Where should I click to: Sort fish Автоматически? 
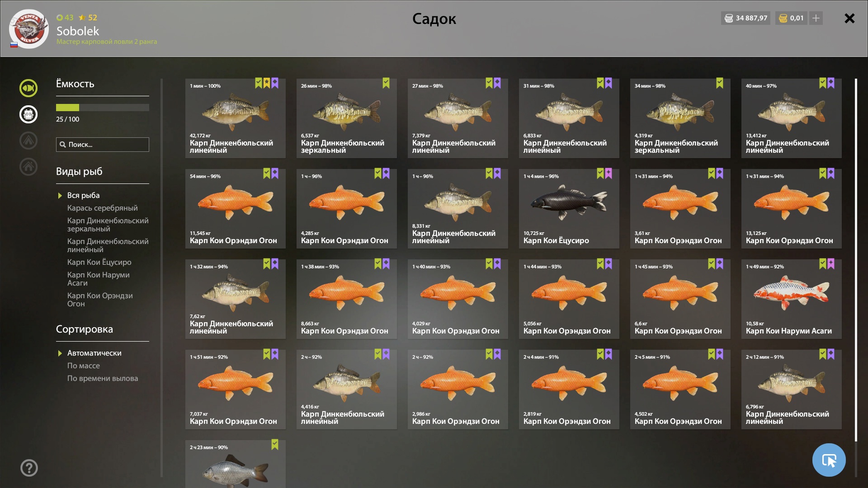(94, 353)
